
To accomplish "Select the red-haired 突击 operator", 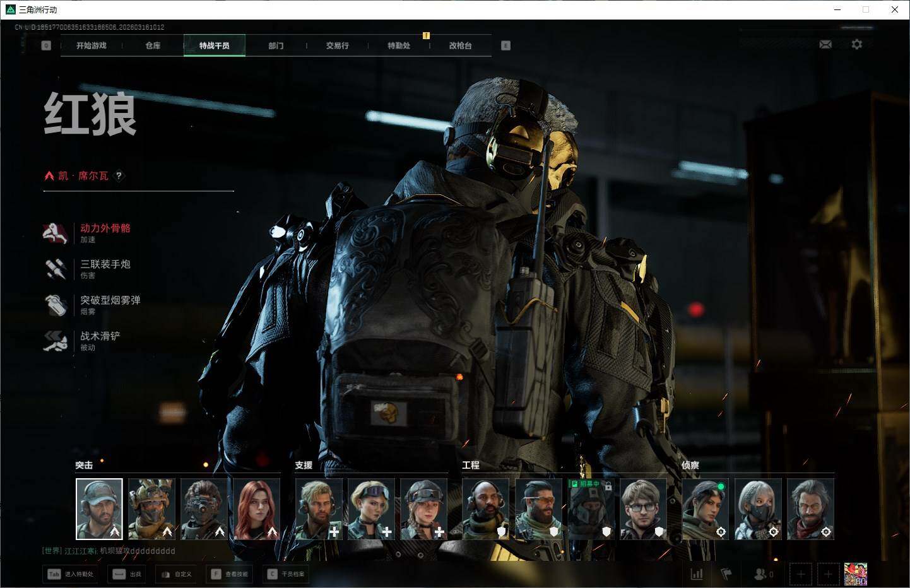I will click(257, 509).
